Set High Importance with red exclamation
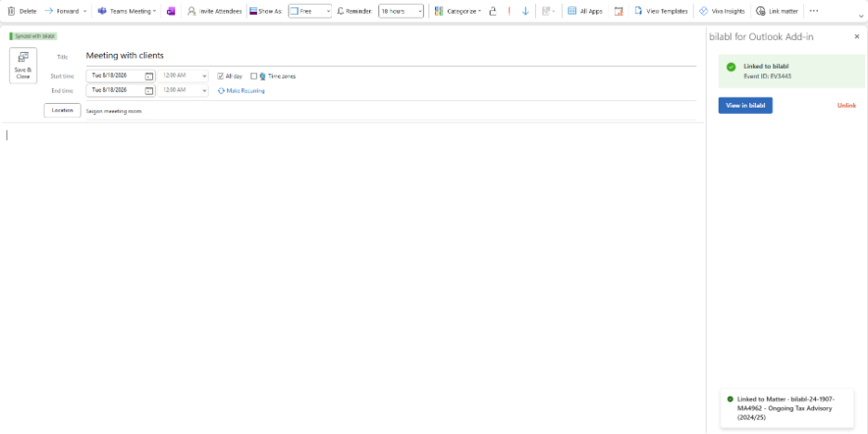Image resolution: width=868 pixels, height=434 pixels. coord(509,11)
